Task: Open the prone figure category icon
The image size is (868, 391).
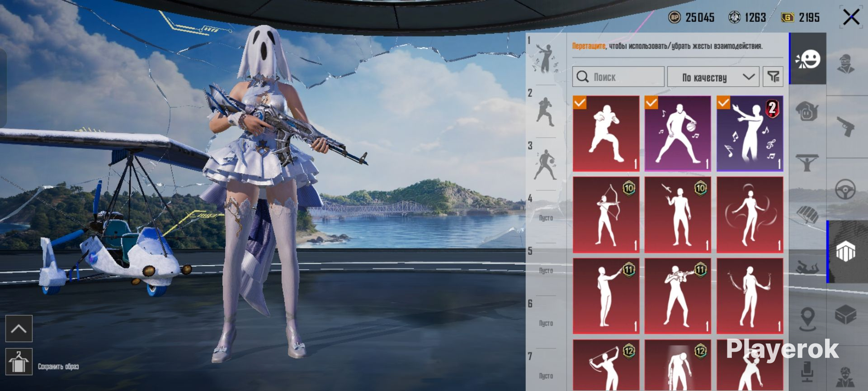Action: click(x=807, y=267)
